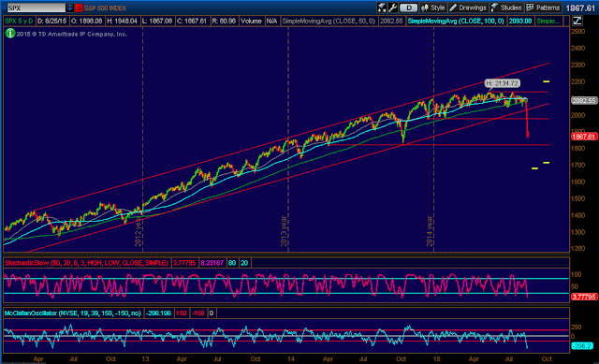The image size is (599, 364).
Task: Click the 15 year label on time axis
Action: pyautogui.click(x=437, y=359)
